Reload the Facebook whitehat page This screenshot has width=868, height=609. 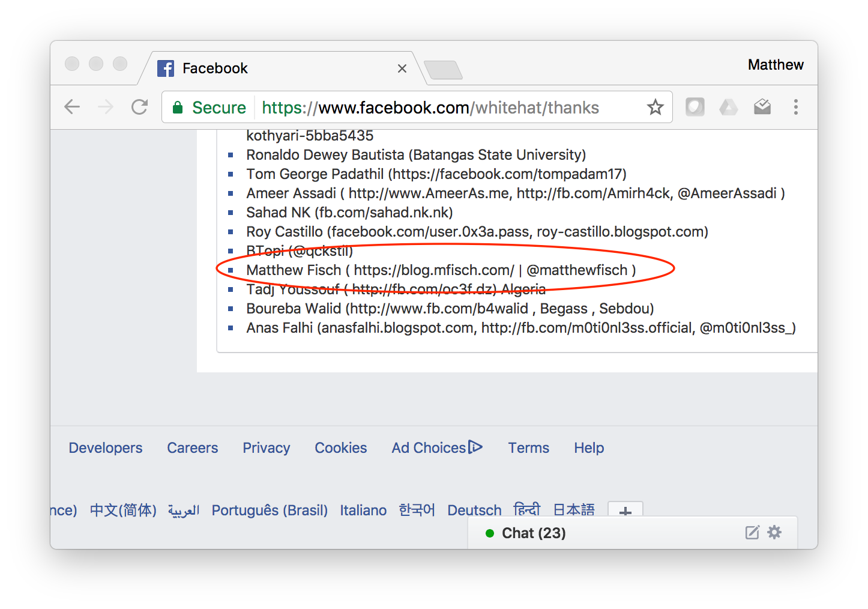pyautogui.click(x=140, y=107)
